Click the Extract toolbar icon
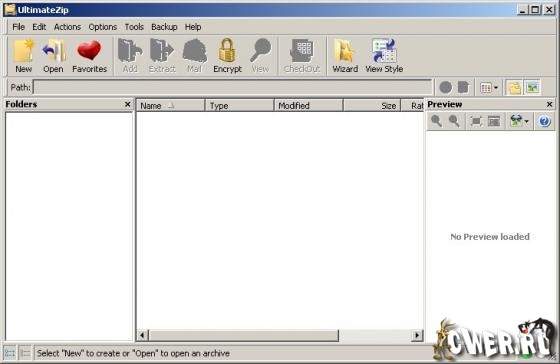The height and width of the screenshot is (364, 560). tap(162, 55)
